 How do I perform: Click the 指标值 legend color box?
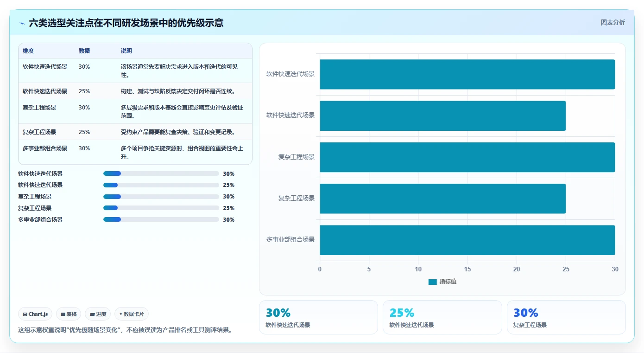click(x=432, y=282)
